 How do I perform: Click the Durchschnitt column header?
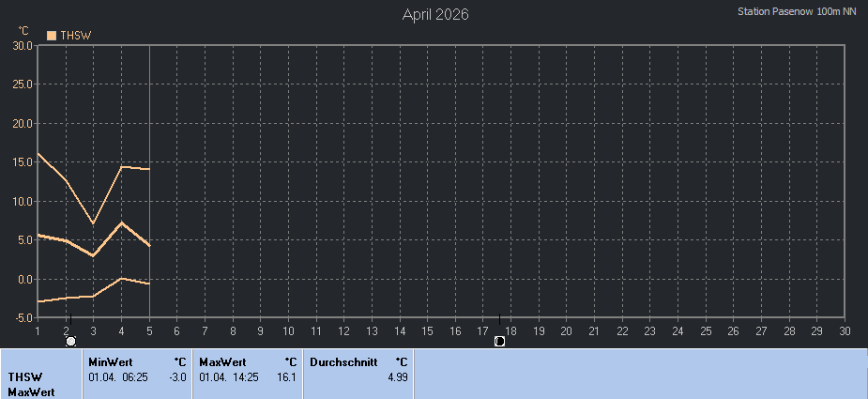coord(343,361)
